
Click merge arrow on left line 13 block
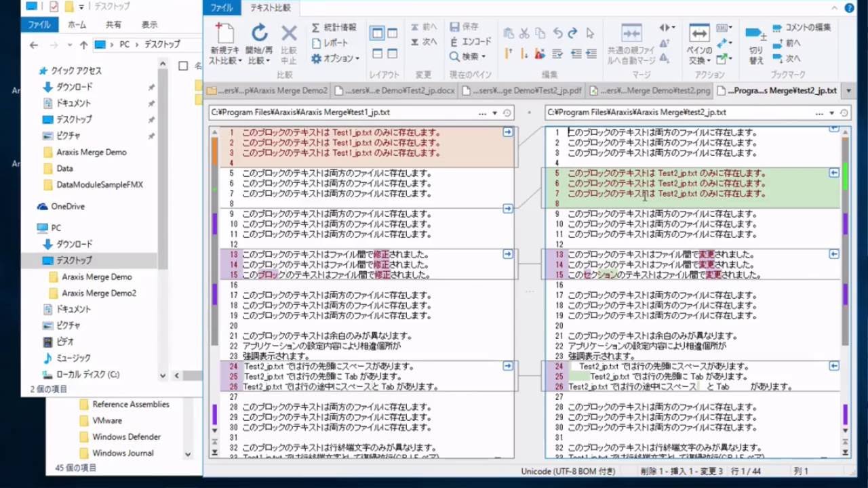(508, 254)
